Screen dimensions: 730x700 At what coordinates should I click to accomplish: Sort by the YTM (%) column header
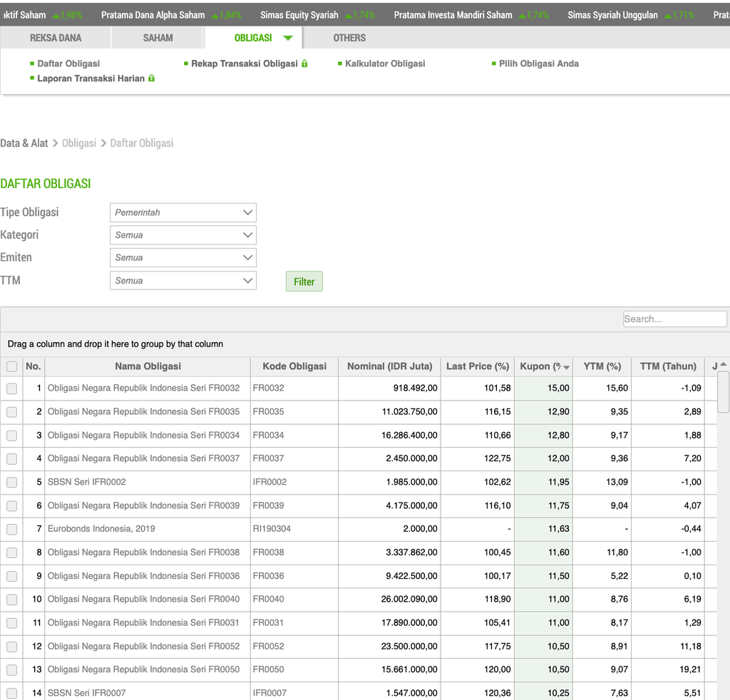602,366
